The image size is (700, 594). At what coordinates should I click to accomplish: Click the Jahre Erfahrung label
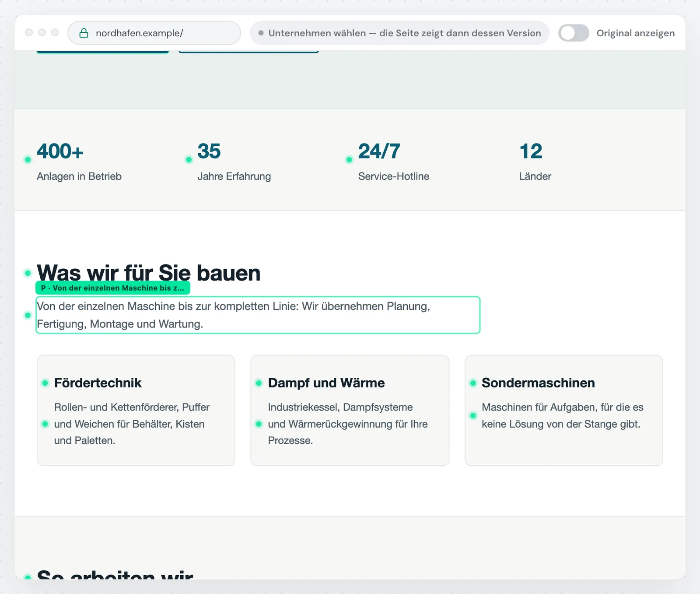234,176
